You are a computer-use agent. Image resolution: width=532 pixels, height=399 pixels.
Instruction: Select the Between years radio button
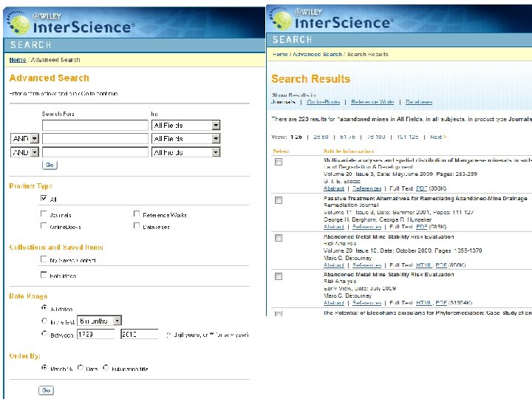coord(44,333)
